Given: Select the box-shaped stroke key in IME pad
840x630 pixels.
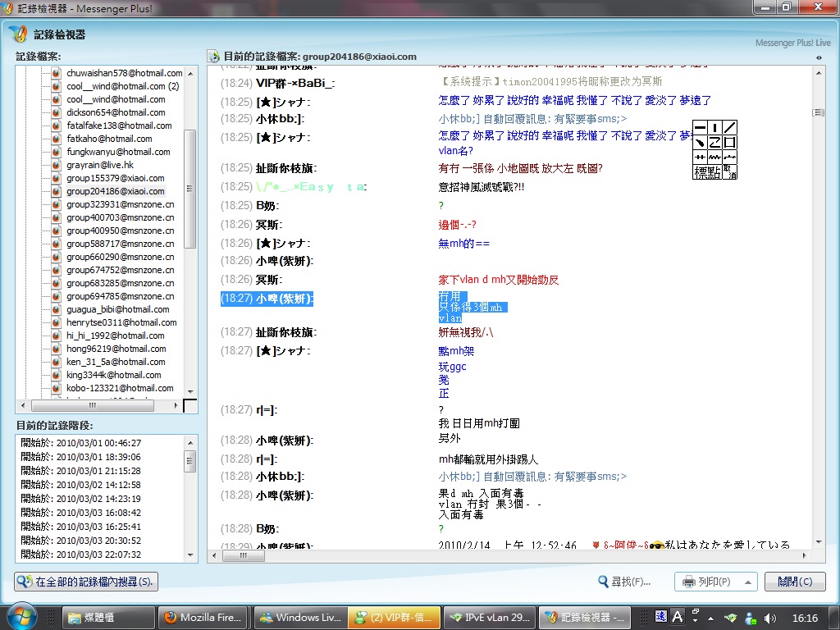Looking at the screenshot, I should click(x=729, y=142).
